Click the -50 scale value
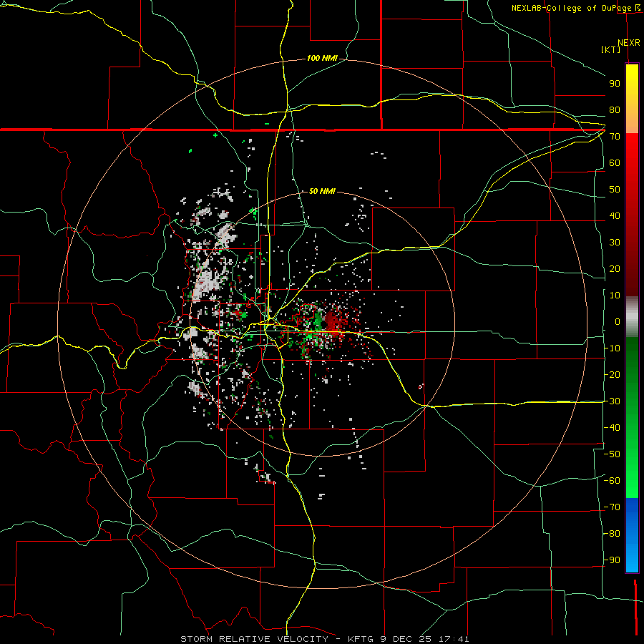The height and width of the screenshot is (644, 644). [x=612, y=454]
